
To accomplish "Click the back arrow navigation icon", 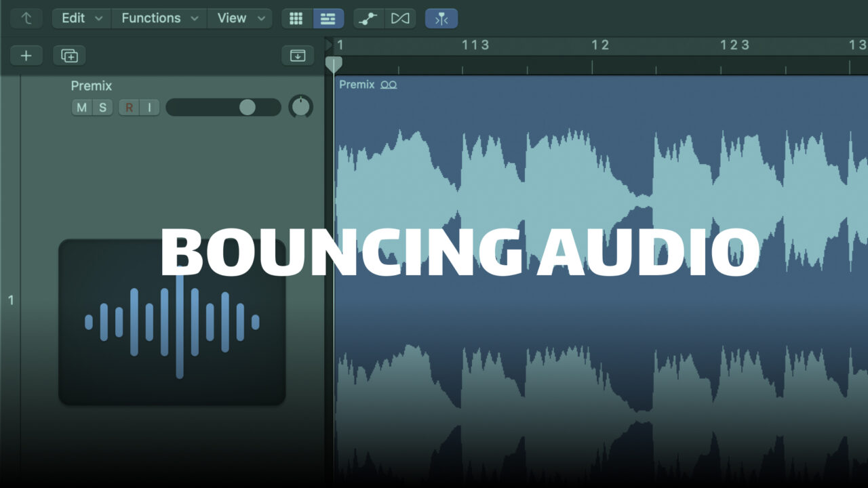I will coord(26,18).
